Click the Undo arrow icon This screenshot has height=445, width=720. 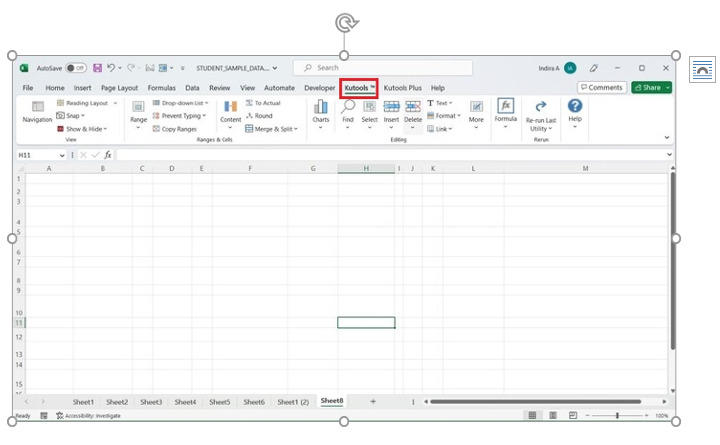point(111,68)
